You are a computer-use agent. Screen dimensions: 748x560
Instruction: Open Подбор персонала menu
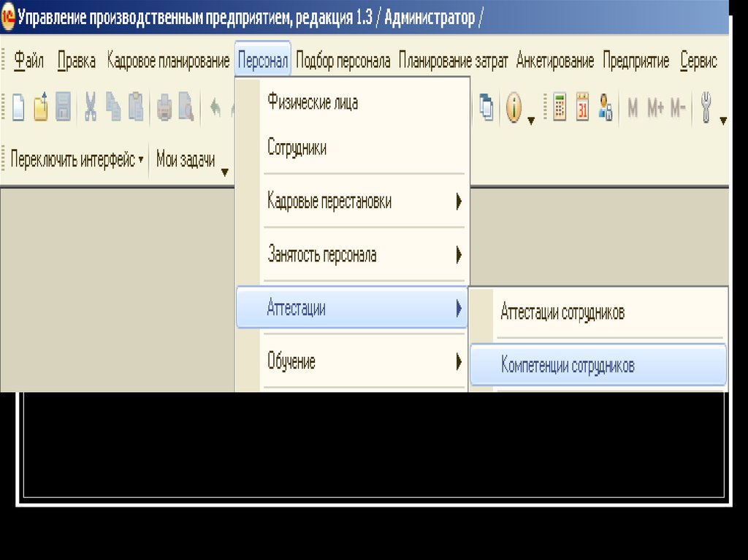point(343,61)
